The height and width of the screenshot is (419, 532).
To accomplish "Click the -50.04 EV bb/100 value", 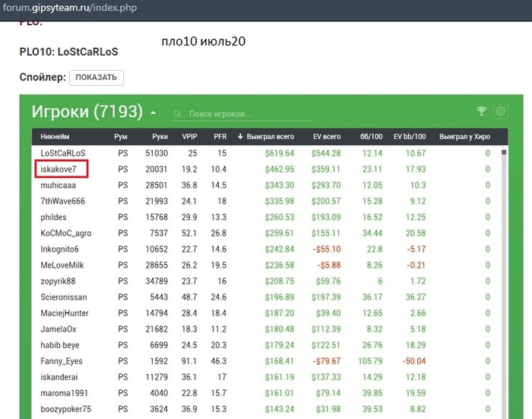I will point(414,361).
